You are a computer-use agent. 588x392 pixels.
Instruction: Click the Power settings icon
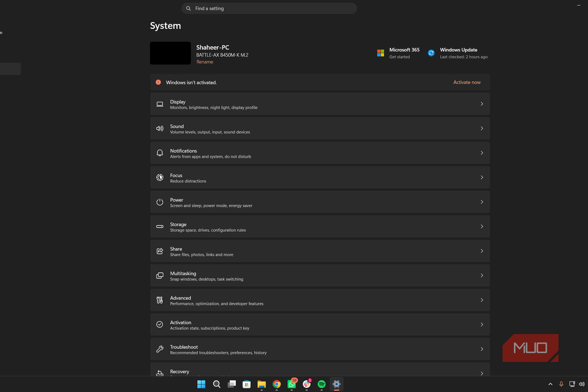click(160, 202)
